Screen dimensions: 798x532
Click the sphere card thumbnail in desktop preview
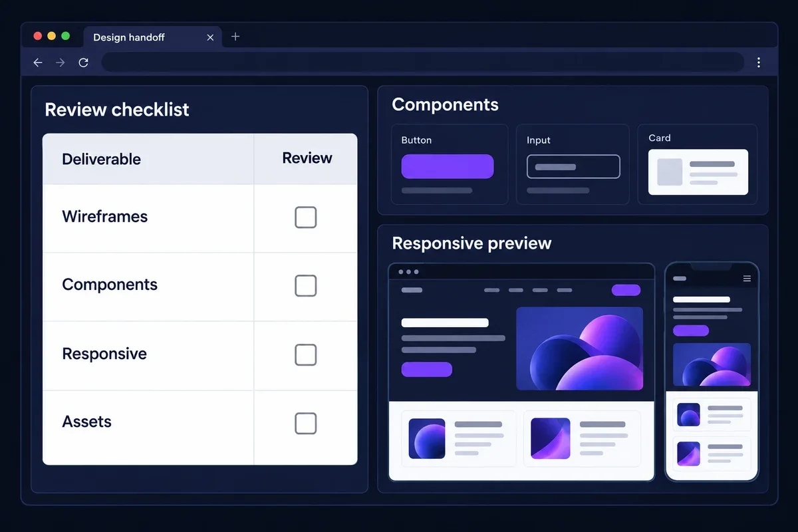pos(427,439)
